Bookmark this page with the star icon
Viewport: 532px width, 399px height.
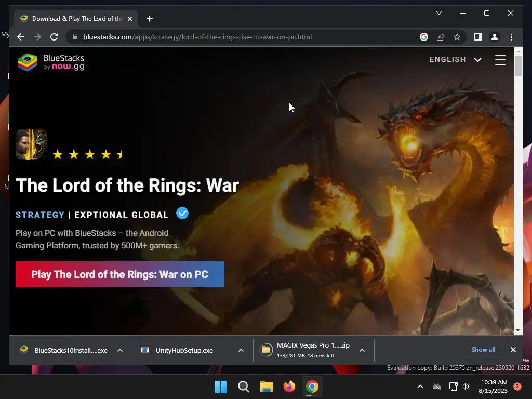457,37
